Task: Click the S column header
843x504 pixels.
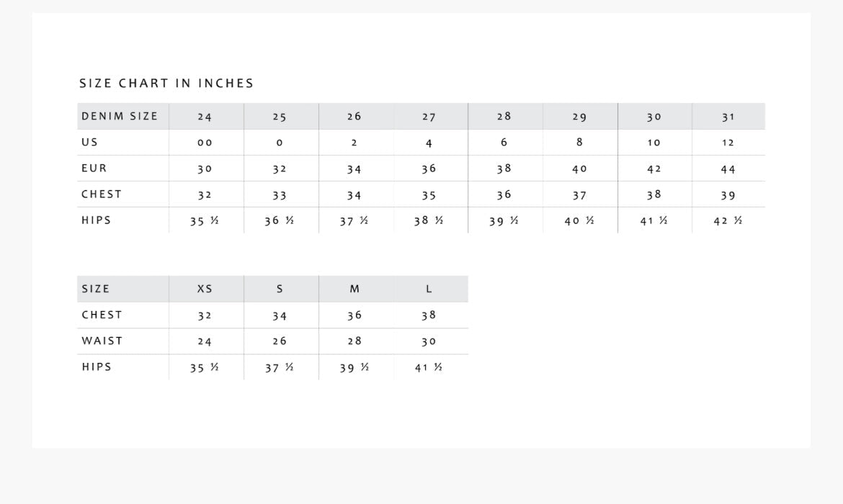Action: tap(280, 289)
